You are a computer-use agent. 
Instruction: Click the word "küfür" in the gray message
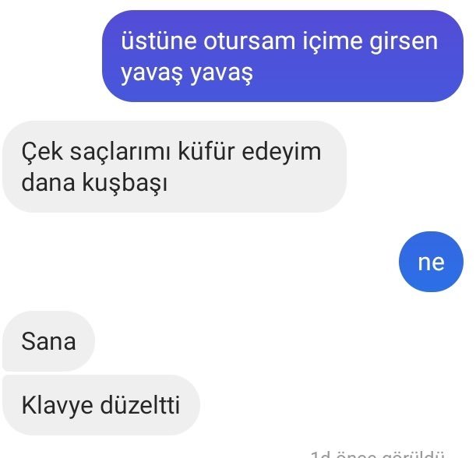tap(206, 151)
